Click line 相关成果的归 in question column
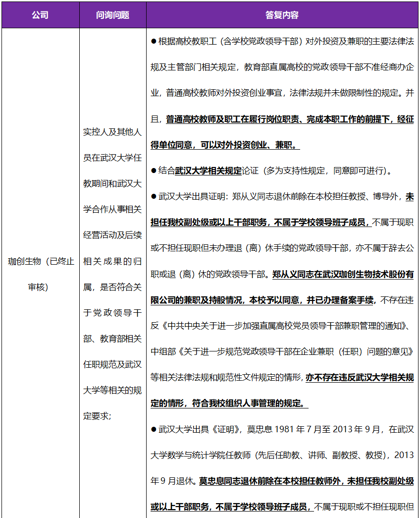420x518 pixels. (112, 261)
